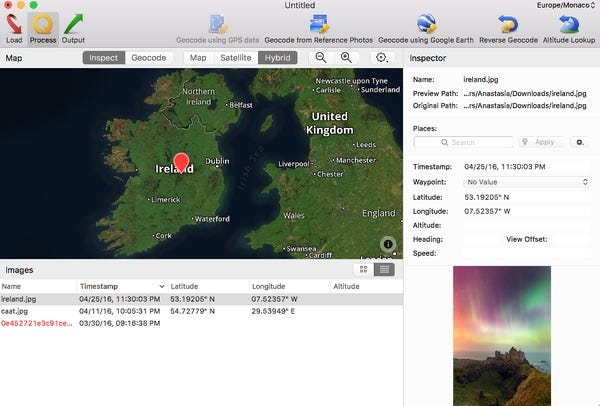
Task: Show the Map view style
Action: pyautogui.click(x=198, y=58)
